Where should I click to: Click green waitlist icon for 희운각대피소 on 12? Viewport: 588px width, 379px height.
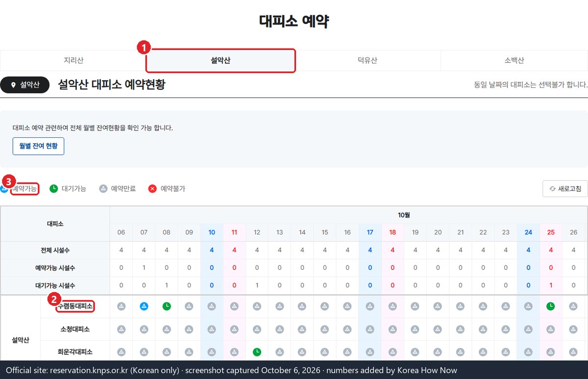(x=257, y=352)
